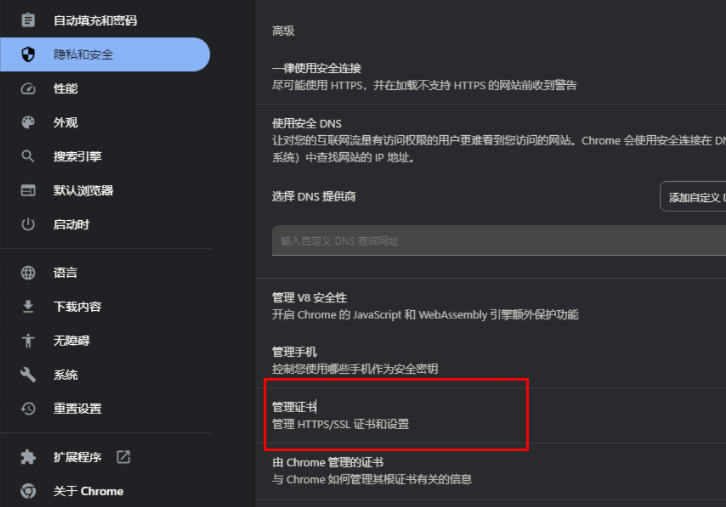The height and width of the screenshot is (507, 726).
Task: Click the palette icon for 外观
Action: point(28,122)
